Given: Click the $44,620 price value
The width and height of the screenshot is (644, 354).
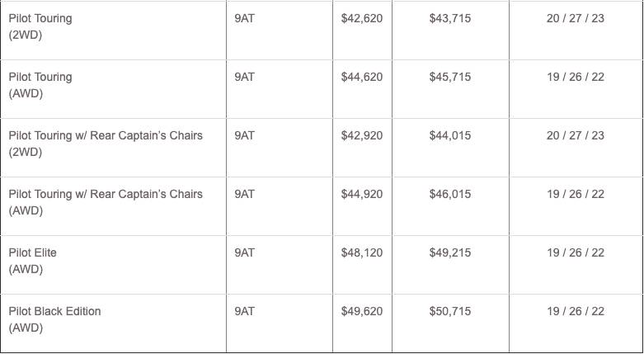Looking at the screenshot, I should click(362, 77).
